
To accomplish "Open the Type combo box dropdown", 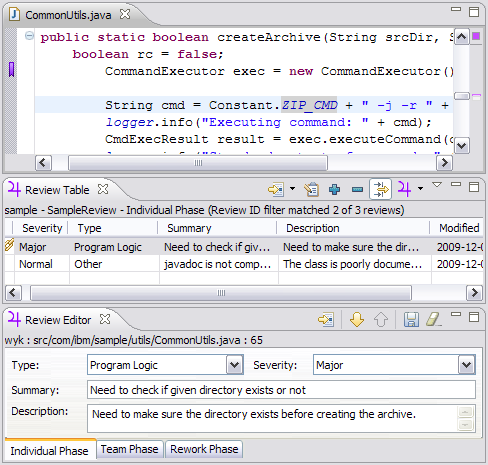I will tap(234, 365).
